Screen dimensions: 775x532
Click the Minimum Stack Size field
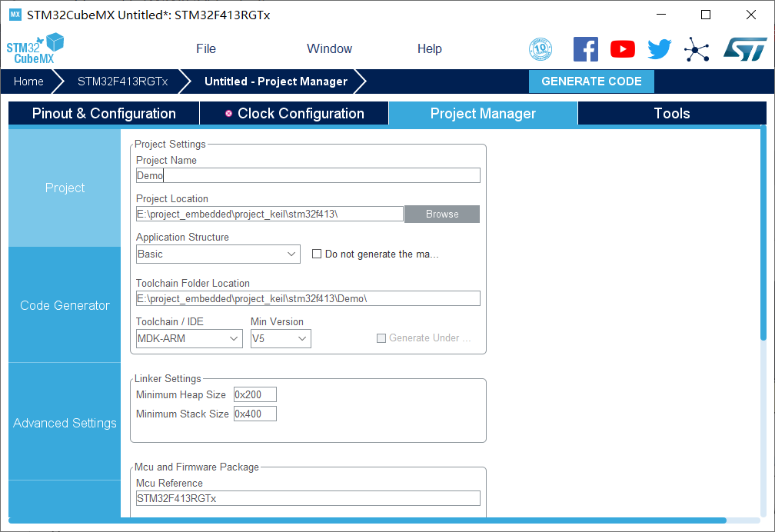coord(255,414)
